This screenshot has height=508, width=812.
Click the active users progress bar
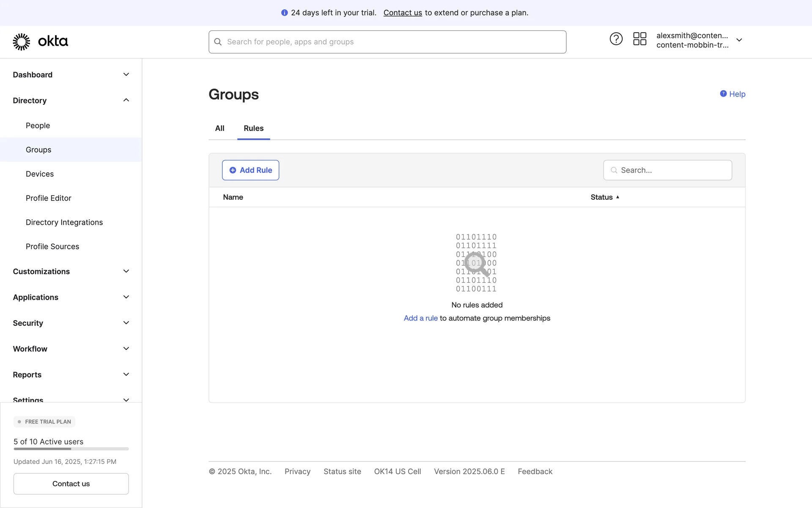point(71,449)
